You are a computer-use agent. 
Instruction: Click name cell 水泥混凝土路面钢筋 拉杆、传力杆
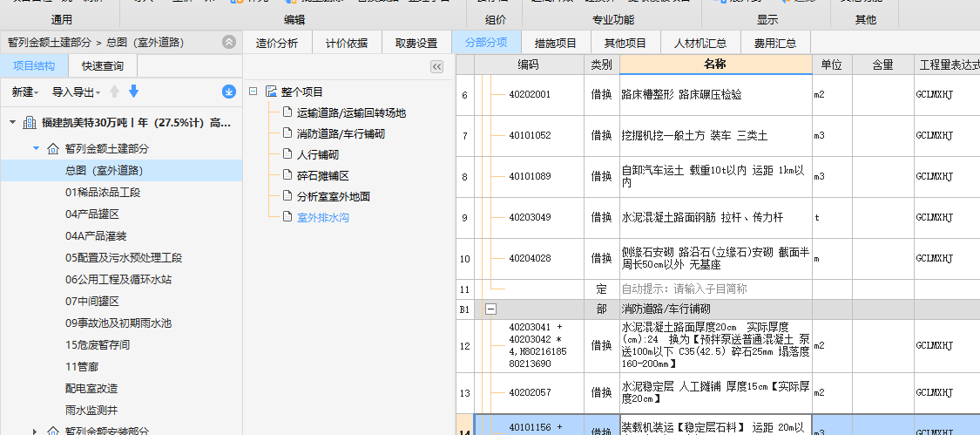[x=716, y=218]
